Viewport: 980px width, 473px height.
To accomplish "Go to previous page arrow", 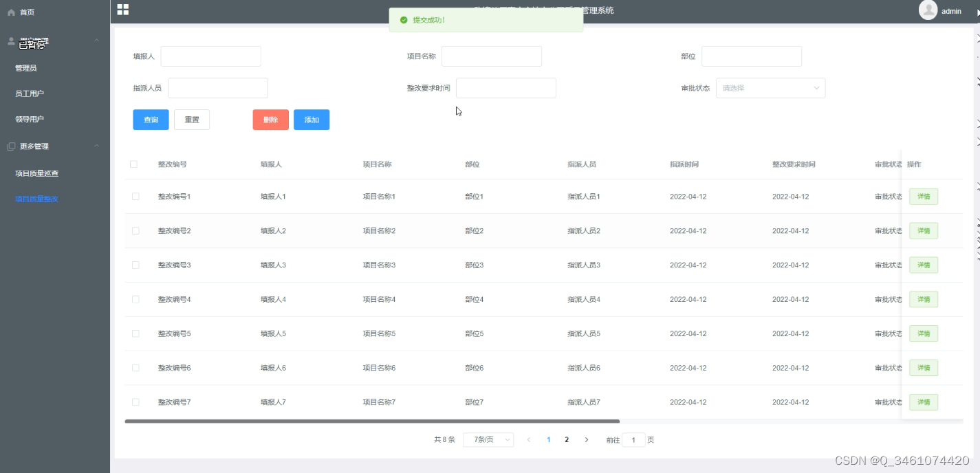I will tap(529, 440).
